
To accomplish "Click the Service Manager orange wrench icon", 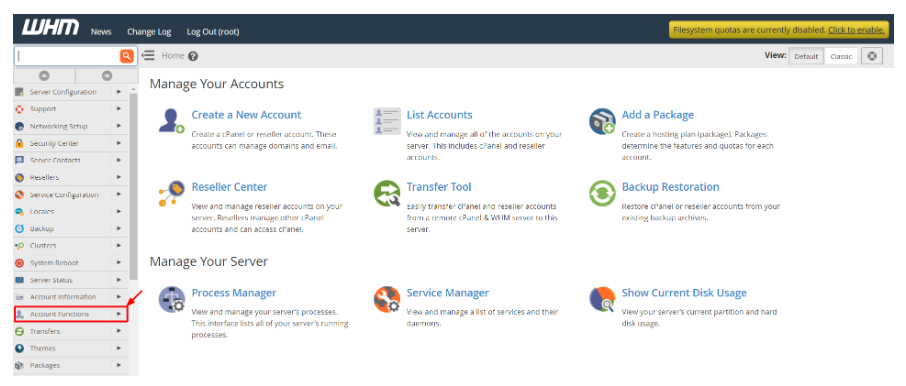I will point(387,299).
